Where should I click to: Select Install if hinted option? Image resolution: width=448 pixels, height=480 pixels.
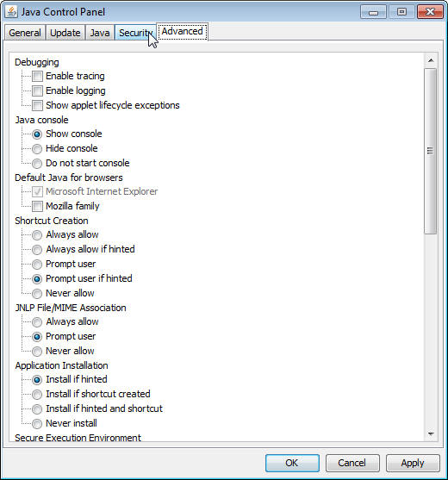click(37, 380)
